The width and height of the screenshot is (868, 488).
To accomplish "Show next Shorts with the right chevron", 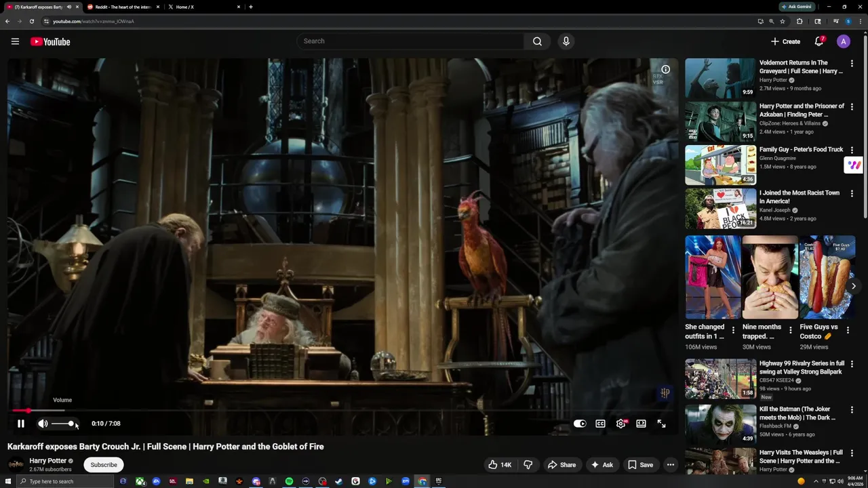I will pyautogui.click(x=853, y=286).
